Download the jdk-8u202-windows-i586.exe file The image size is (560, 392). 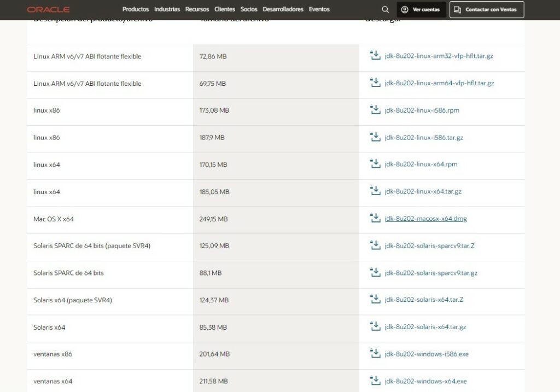pyautogui.click(x=427, y=354)
